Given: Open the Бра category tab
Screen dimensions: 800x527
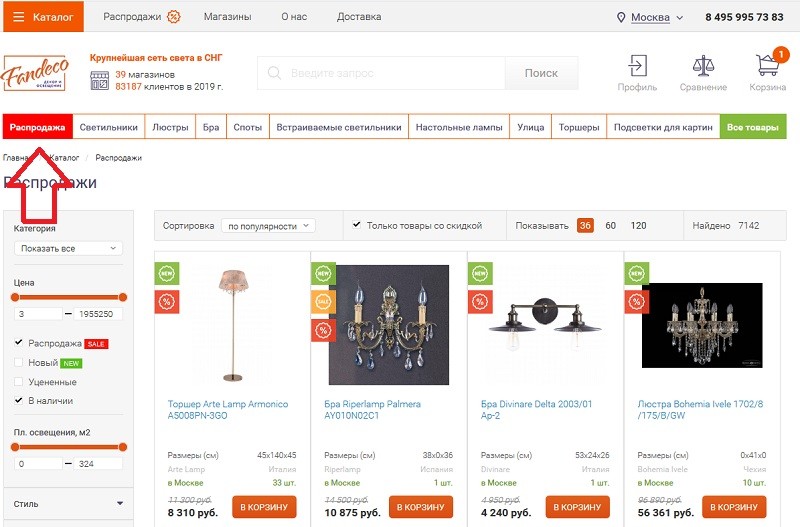Looking at the screenshot, I should pyautogui.click(x=211, y=127).
